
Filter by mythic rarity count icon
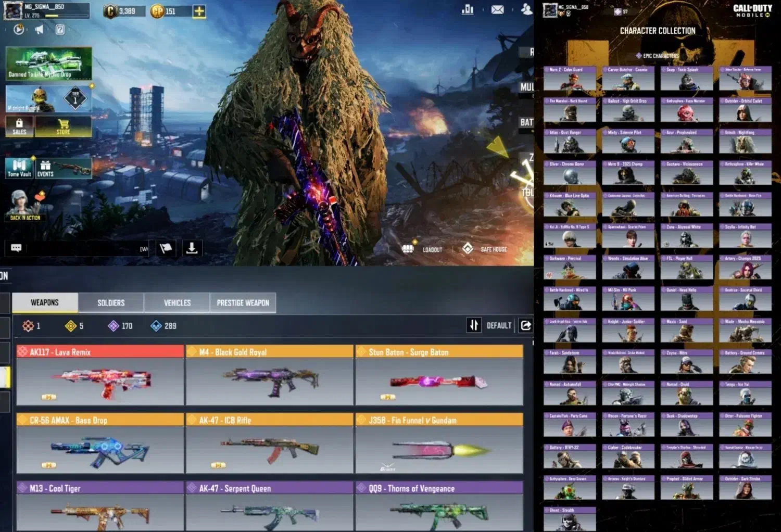[x=28, y=326]
